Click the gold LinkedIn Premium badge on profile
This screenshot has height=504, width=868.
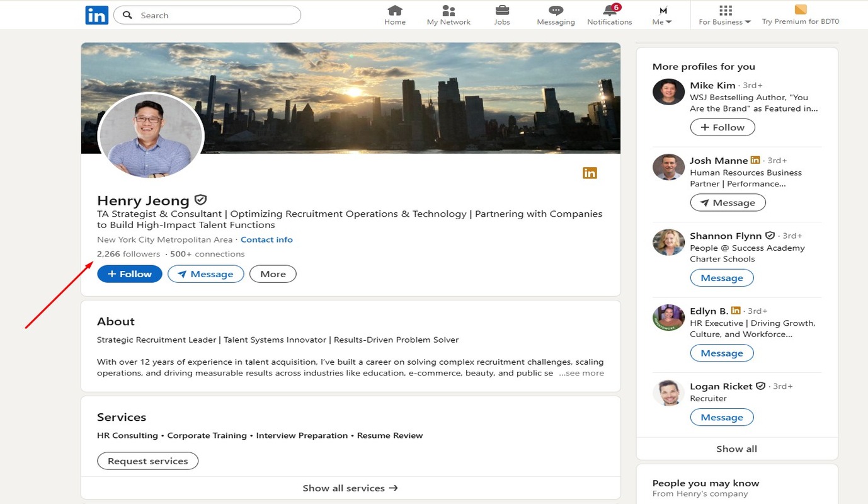tap(590, 173)
